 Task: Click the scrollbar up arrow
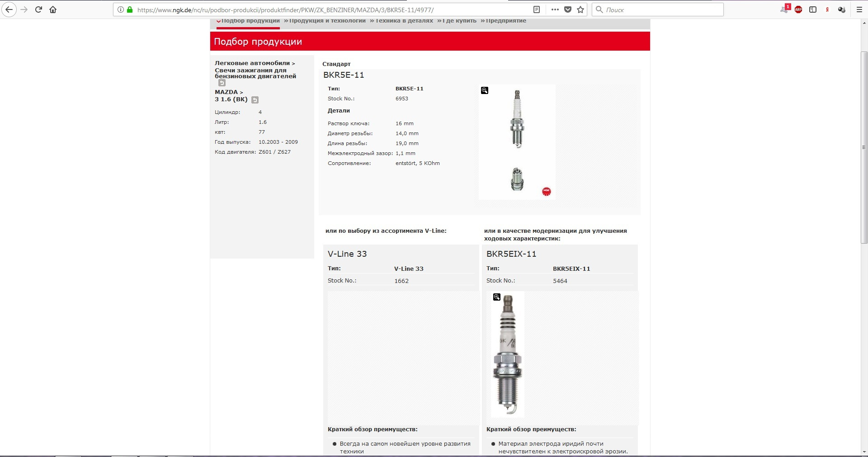pos(864,23)
